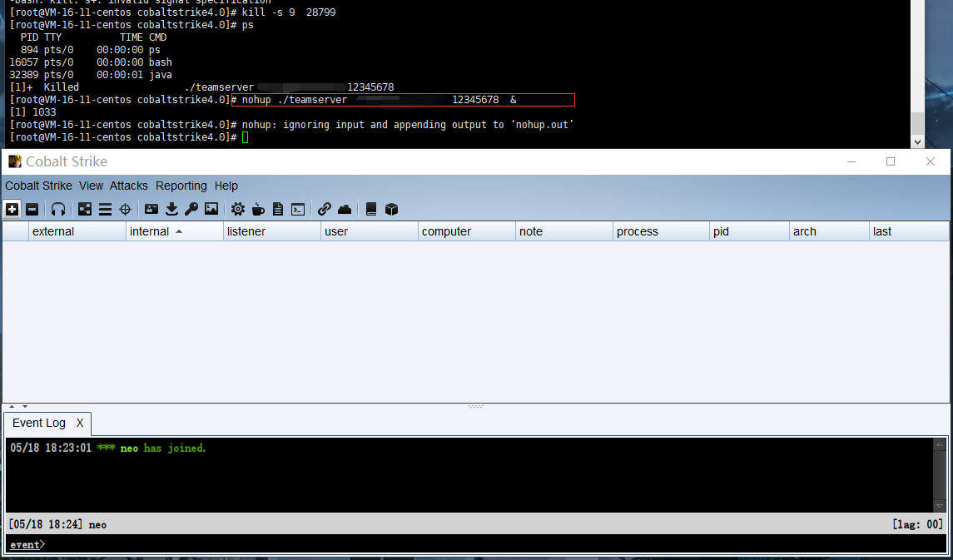Sort sessions by arch column
The width and height of the screenshot is (953, 560).
[x=829, y=231]
